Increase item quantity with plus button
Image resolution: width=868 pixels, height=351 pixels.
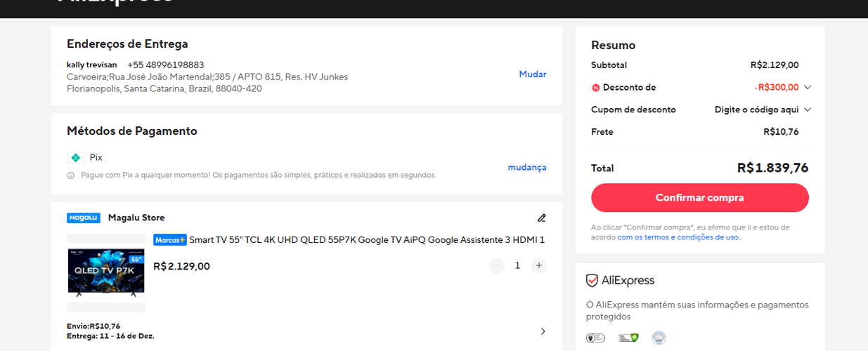pyautogui.click(x=538, y=265)
